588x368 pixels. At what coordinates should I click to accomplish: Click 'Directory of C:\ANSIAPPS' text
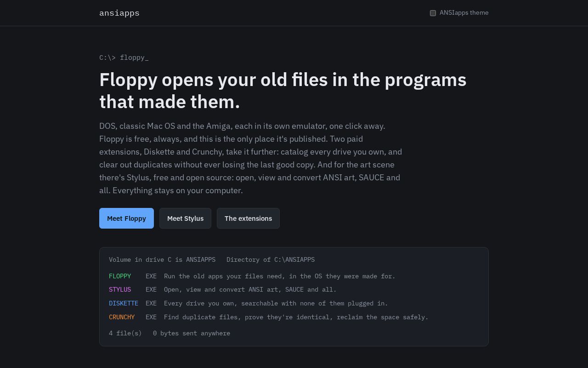[271, 259]
